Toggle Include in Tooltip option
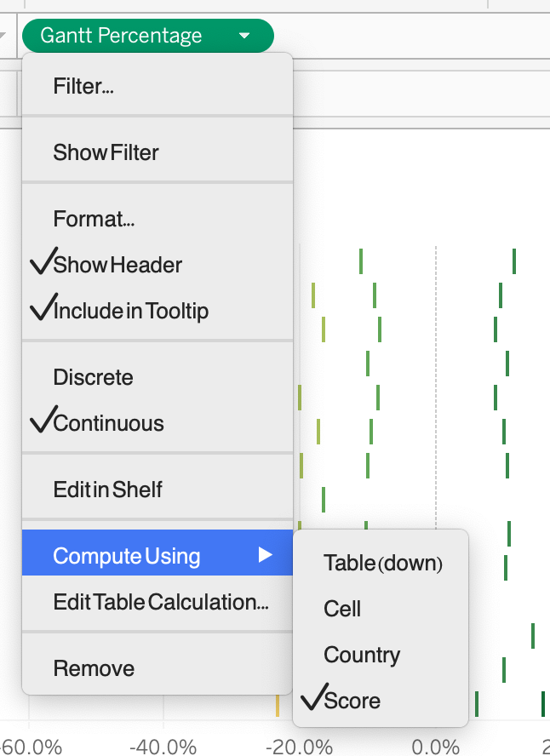 (x=129, y=311)
